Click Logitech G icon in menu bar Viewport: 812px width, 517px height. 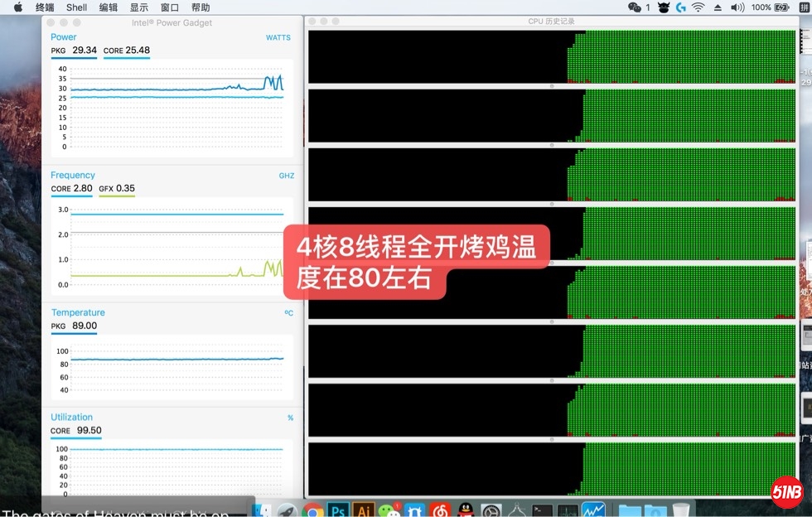click(681, 7)
